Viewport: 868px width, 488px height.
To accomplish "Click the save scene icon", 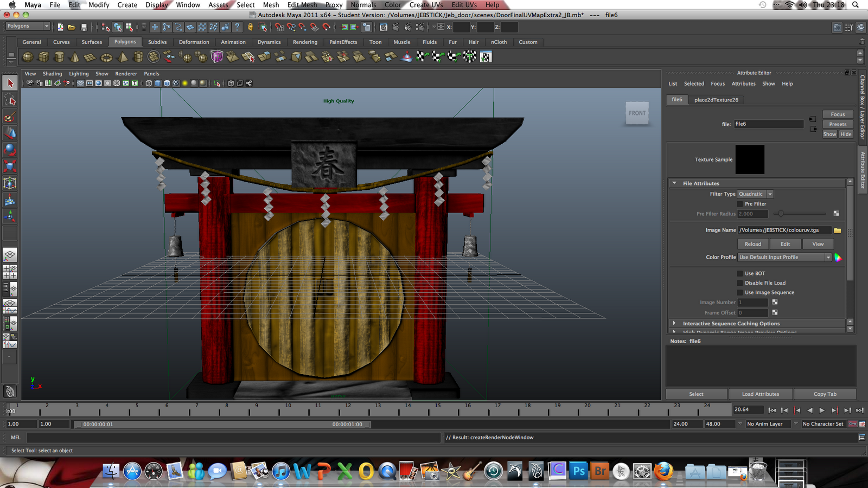I will (84, 27).
